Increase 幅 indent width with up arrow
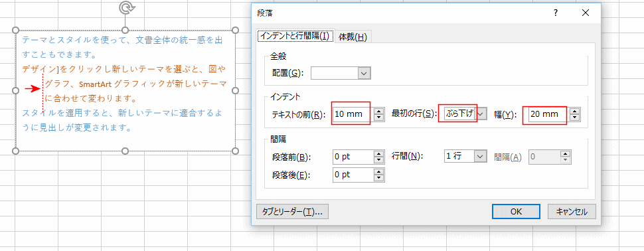 pos(575,111)
